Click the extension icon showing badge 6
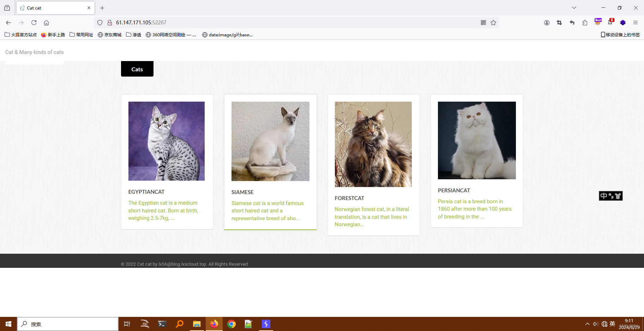The image size is (644, 331). tap(610, 23)
